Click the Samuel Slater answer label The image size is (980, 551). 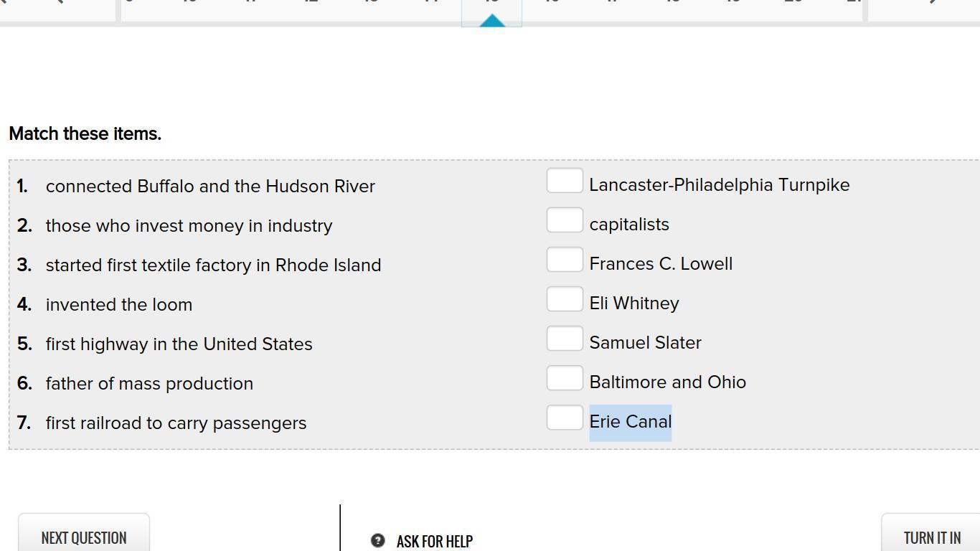click(645, 343)
